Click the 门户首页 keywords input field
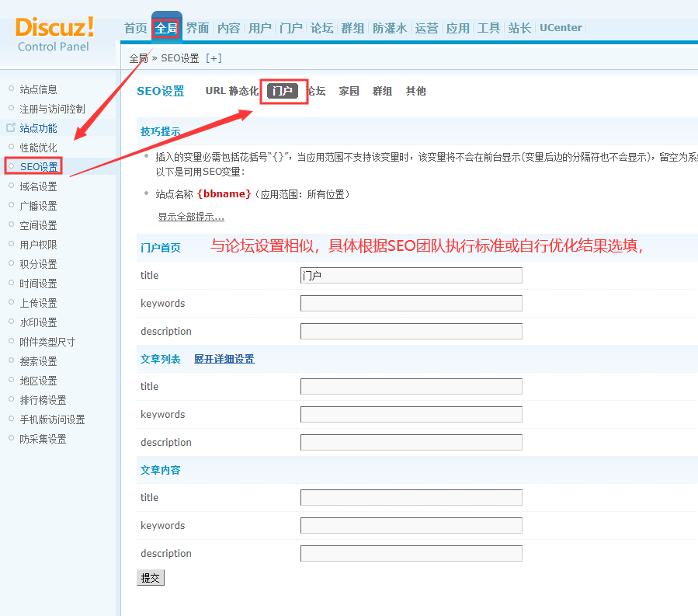The width and height of the screenshot is (698, 616). click(412, 303)
